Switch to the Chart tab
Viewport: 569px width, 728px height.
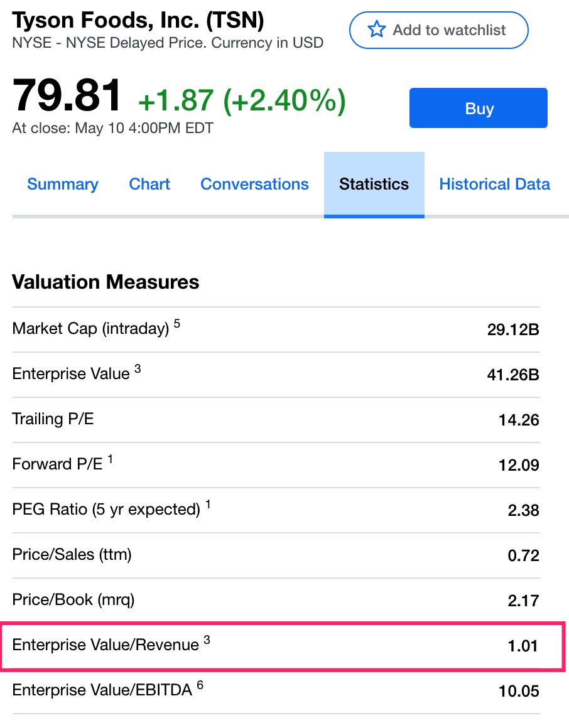tap(149, 185)
